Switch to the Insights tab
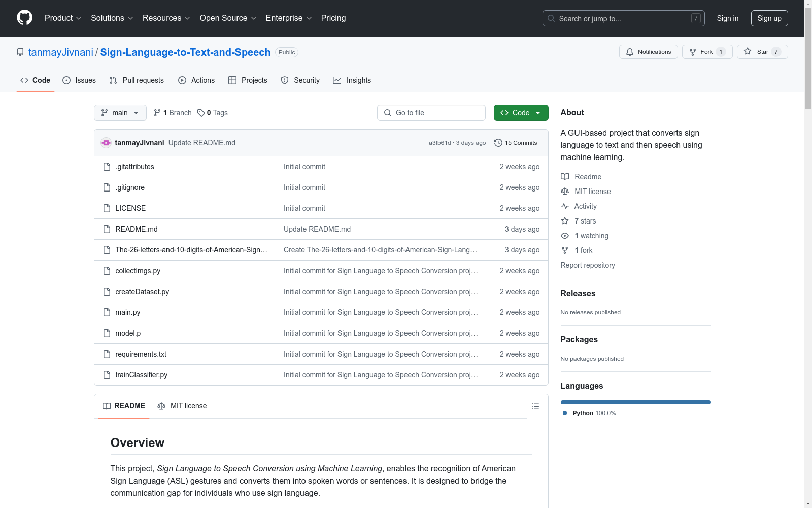Screen dimensions: 812x508 click(352, 80)
